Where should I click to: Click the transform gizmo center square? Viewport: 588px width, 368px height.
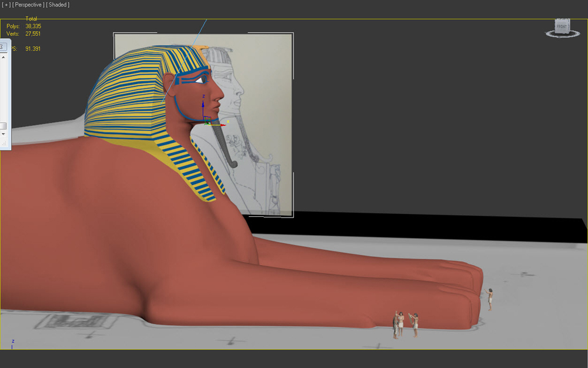(x=207, y=121)
